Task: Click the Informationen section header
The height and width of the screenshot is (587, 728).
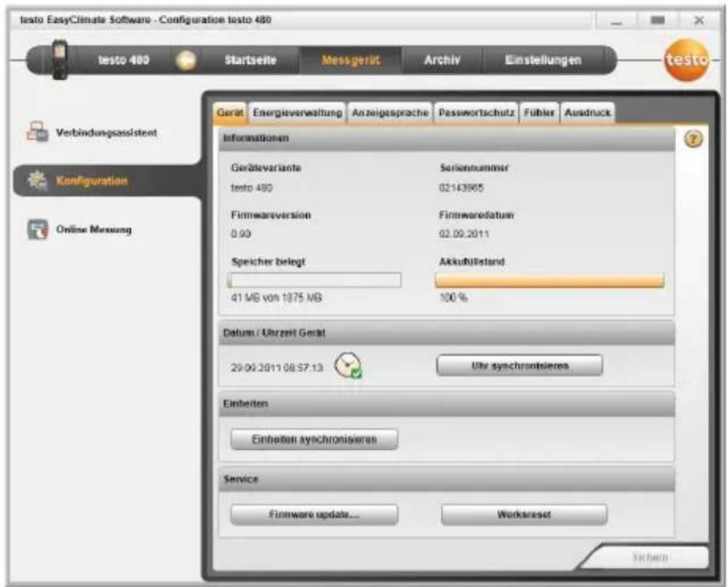Action: click(446, 139)
